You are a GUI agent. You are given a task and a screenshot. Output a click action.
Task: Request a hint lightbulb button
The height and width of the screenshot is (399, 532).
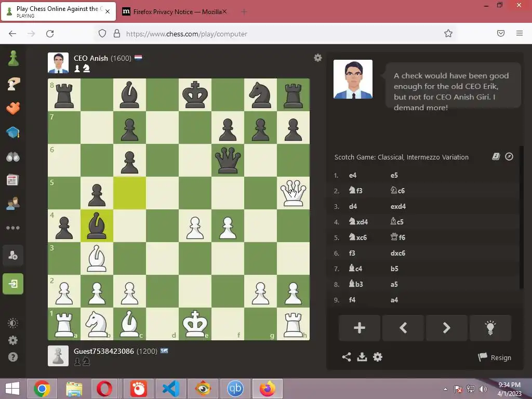490,328
